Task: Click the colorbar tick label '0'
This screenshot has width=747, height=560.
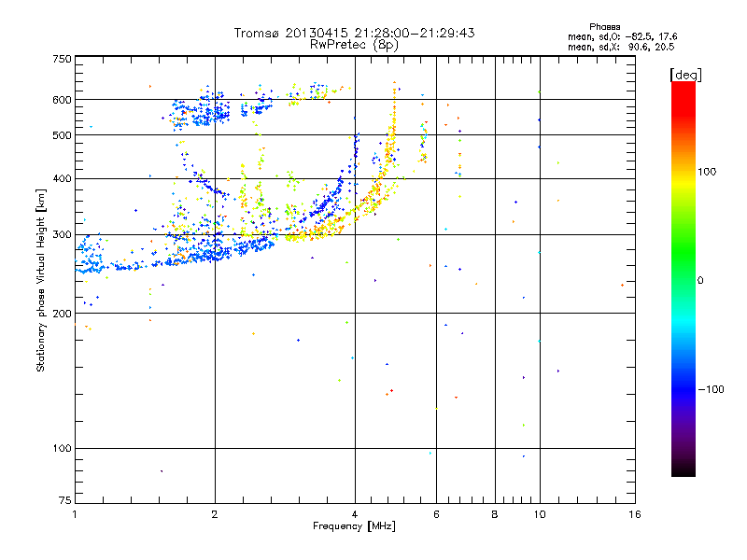Action: pyautogui.click(x=700, y=281)
